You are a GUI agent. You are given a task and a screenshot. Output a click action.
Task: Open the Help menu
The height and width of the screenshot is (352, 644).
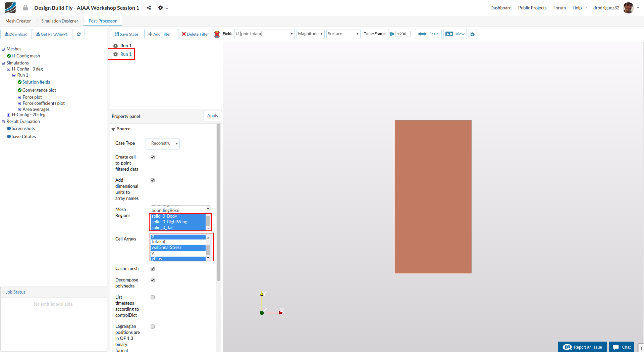pyautogui.click(x=579, y=8)
